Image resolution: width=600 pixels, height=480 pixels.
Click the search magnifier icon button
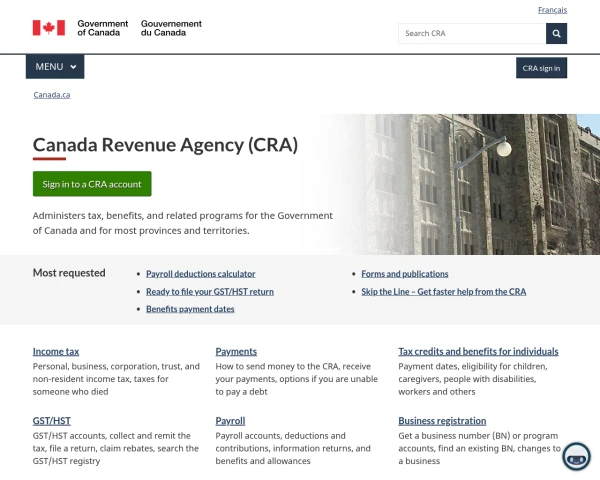556,34
